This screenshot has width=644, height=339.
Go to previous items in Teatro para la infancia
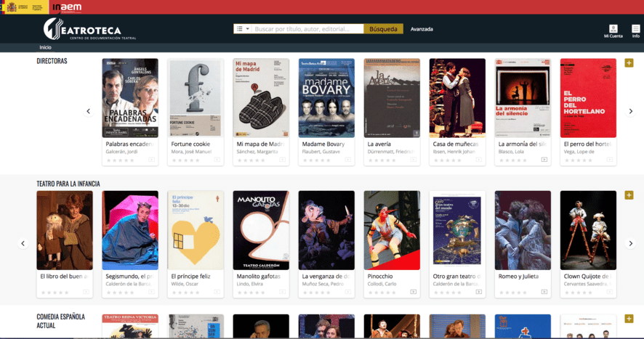[23, 243]
